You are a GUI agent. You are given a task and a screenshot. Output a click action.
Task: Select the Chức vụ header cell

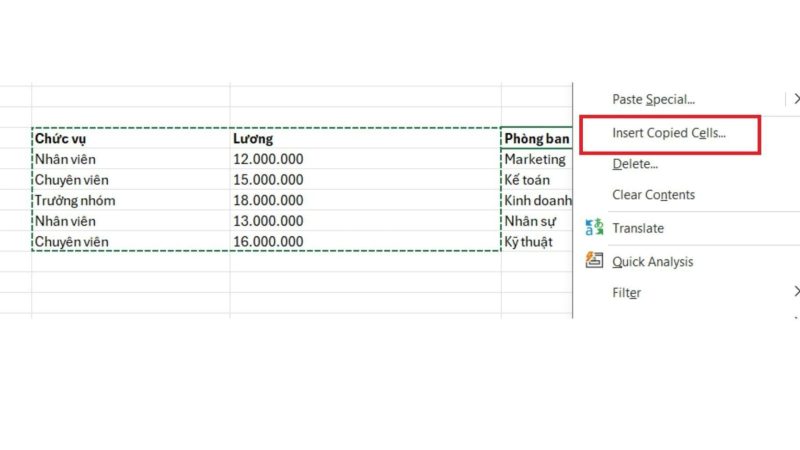click(x=131, y=138)
